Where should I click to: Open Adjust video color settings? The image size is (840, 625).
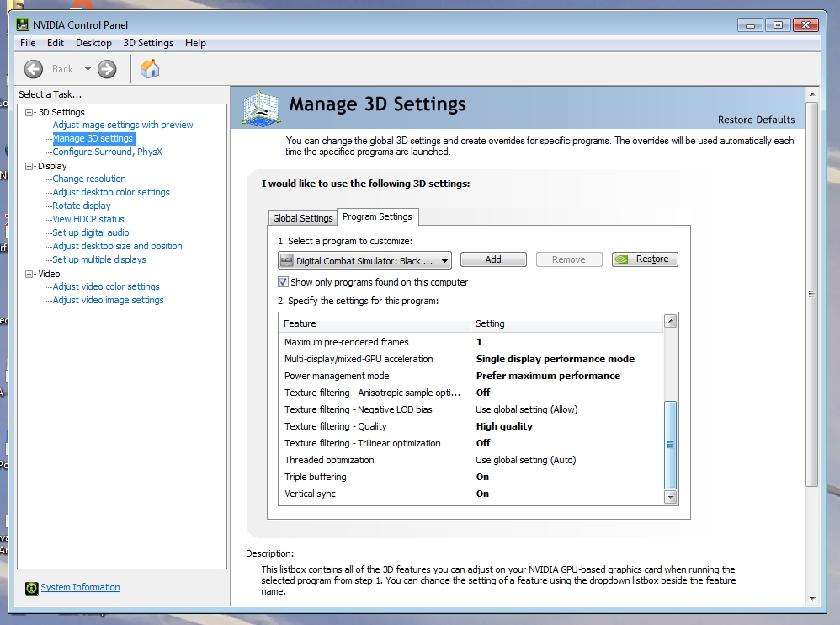(x=106, y=286)
